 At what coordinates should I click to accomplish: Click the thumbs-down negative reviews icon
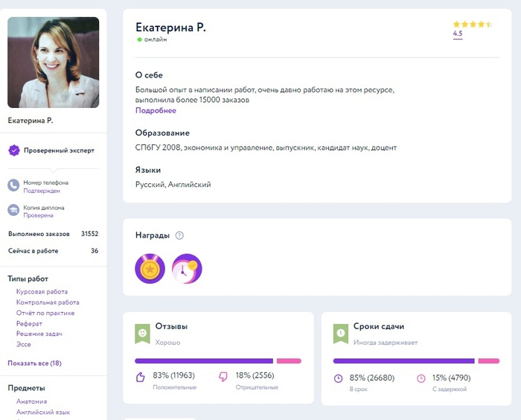(x=223, y=377)
